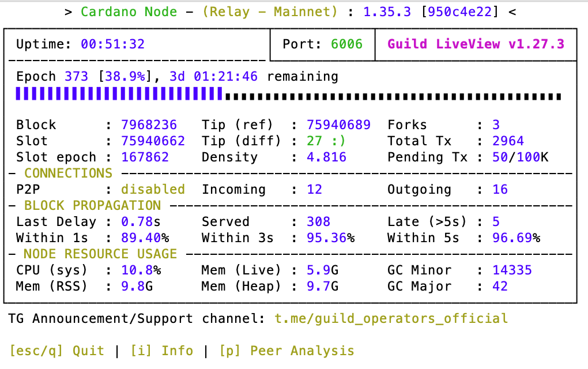588x369 pixels.
Task: Select the CPU (sys) value 10.8%
Action: 141,270
